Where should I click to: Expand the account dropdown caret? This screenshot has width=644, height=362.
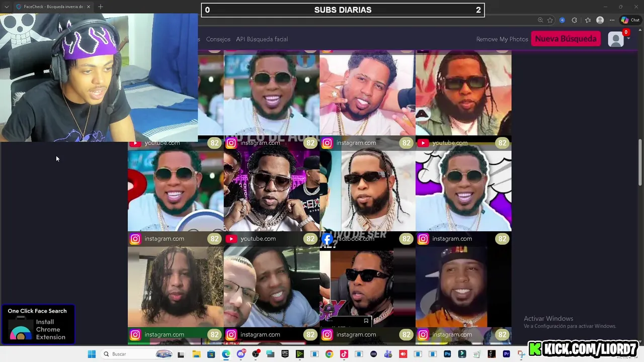628,39
